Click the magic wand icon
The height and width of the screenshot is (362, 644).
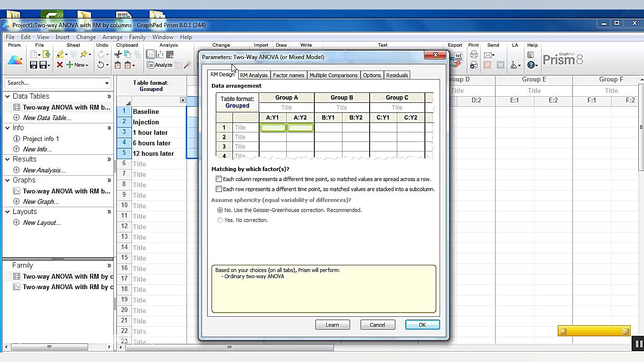(x=188, y=65)
